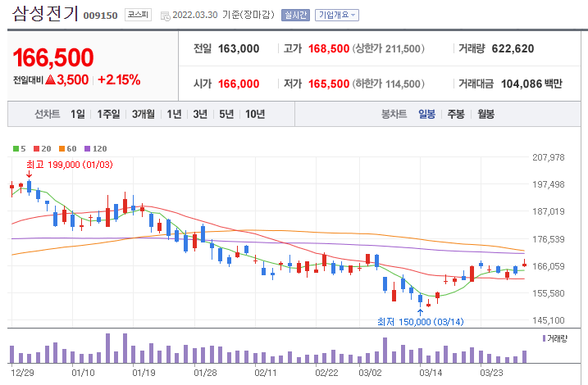This screenshot has height=385, width=588.
Task: Click the 01/19 date axis label
Action: [144, 373]
